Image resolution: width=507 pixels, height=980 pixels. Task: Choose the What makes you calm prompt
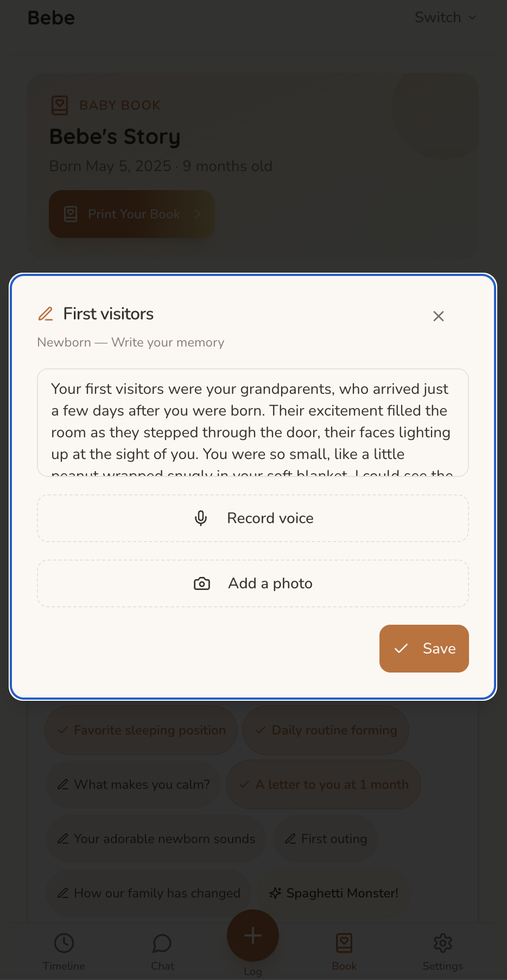132,784
